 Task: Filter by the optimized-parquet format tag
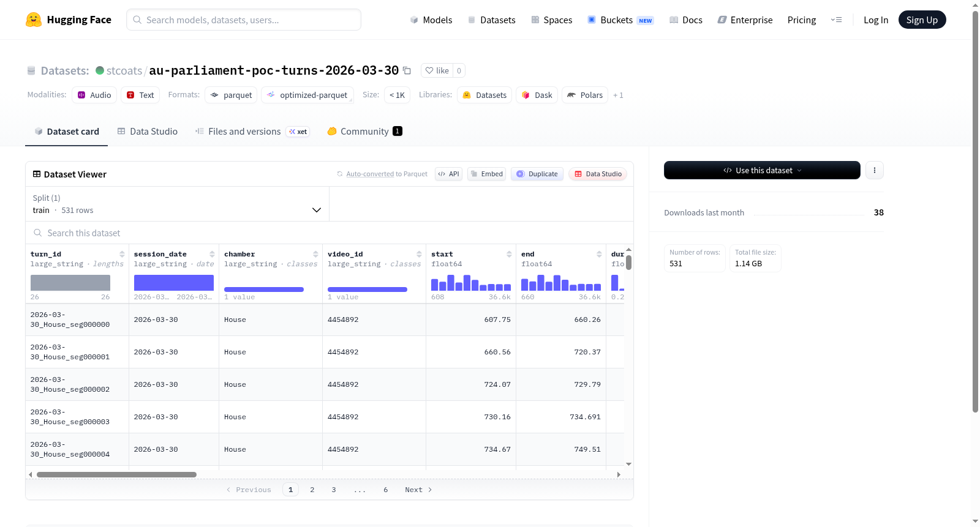point(307,95)
